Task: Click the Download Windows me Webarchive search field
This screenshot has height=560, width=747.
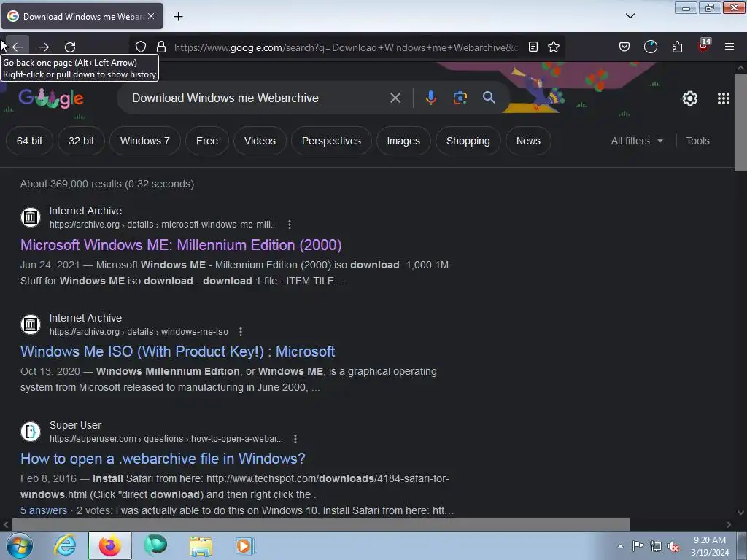Action: tap(258, 98)
